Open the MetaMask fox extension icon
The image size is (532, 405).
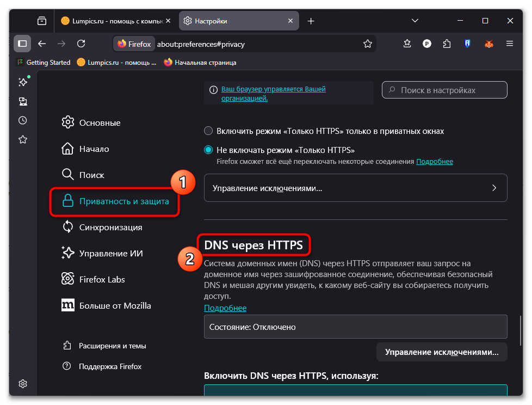pyautogui.click(x=488, y=44)
